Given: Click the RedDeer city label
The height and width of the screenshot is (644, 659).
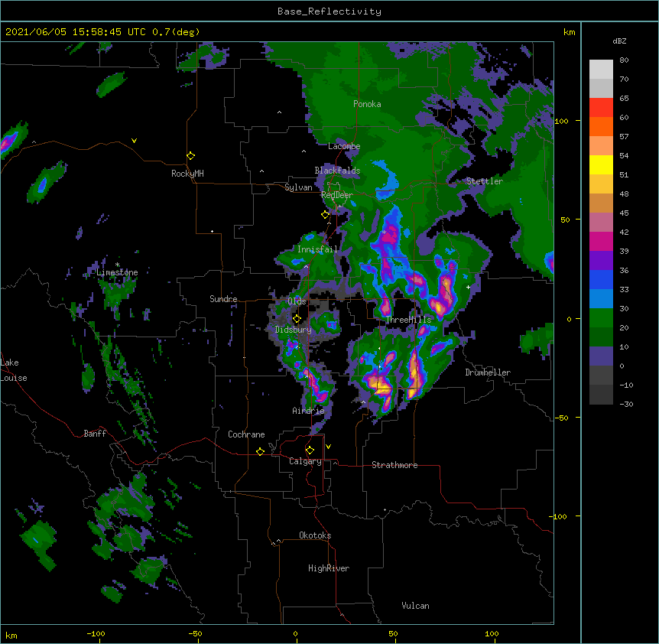Looking at the screenshot, I should (336, 195).
